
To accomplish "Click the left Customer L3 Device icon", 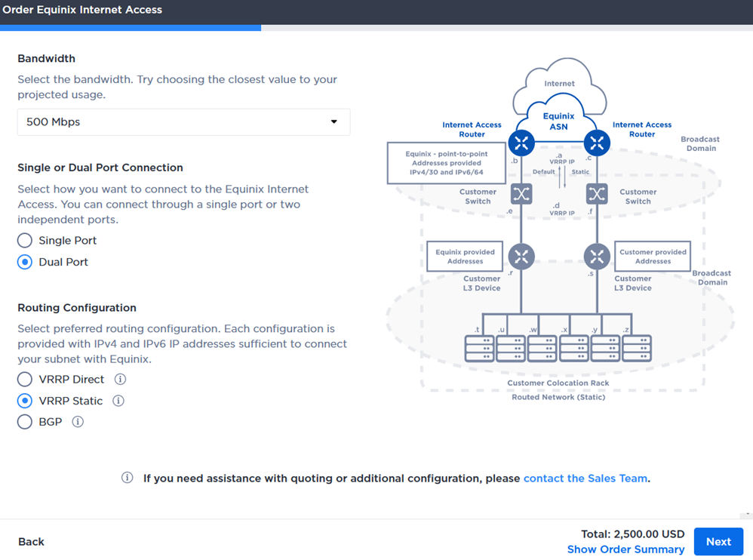I will tap(521, 257).
